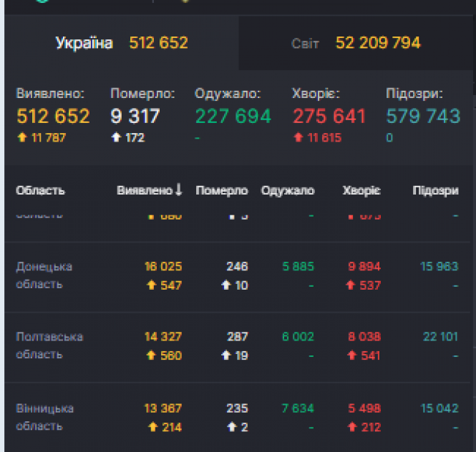The width and height of the screenshot is (476, 452).
Task: Click white up arrow next to 172
Action: pos(116,137)
